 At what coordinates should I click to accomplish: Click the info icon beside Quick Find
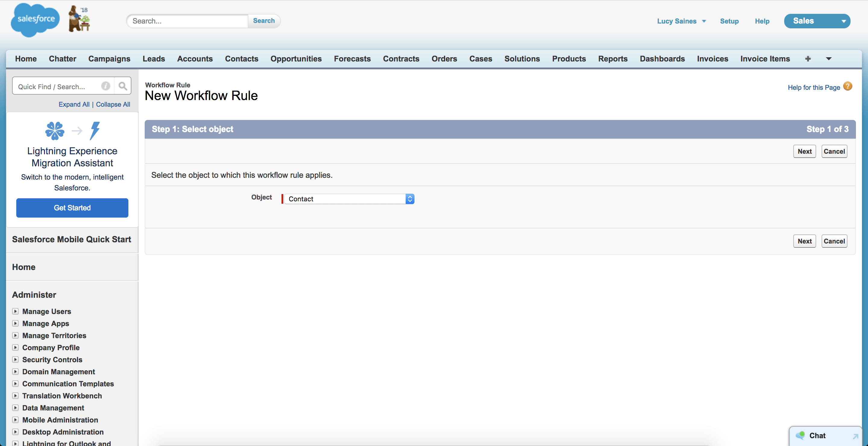point(105,86)
